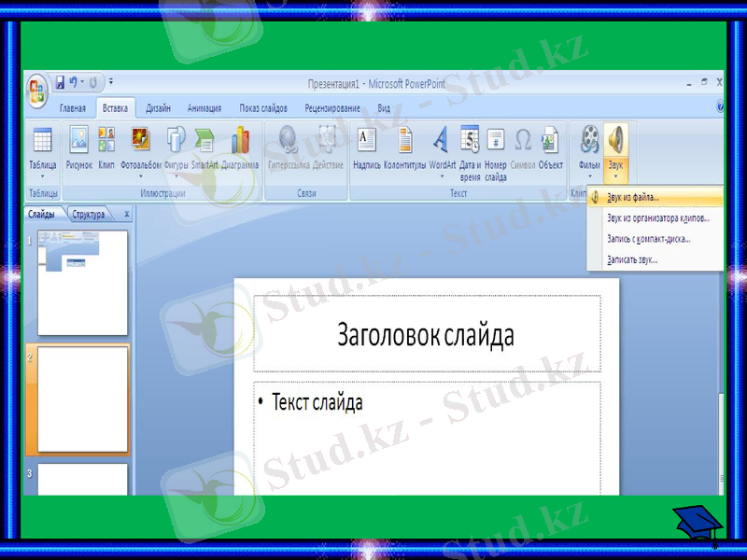Open the Таблица dropdown arrow
Image resolution: width=747 pixels, height=560 pixels.
(43, 175)
